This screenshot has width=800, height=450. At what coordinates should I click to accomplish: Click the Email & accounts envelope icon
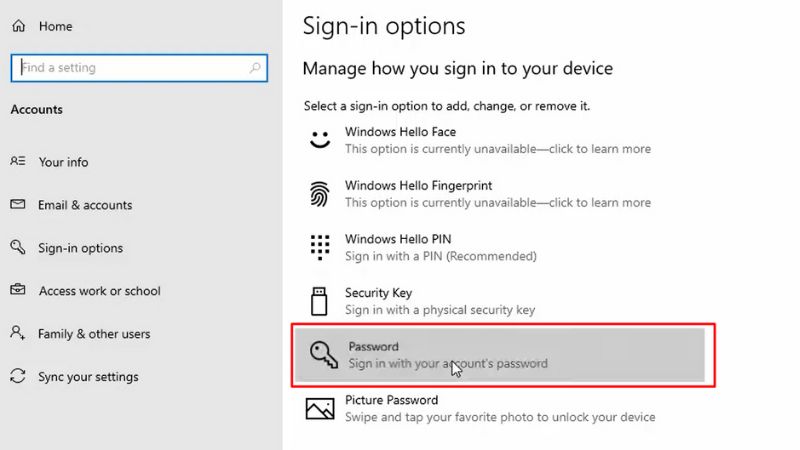(17, 204)
